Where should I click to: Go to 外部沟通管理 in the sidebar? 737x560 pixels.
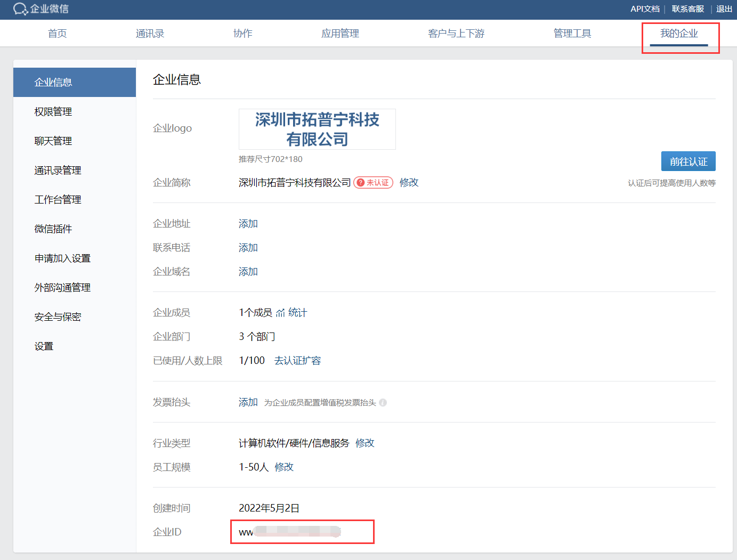75,287
